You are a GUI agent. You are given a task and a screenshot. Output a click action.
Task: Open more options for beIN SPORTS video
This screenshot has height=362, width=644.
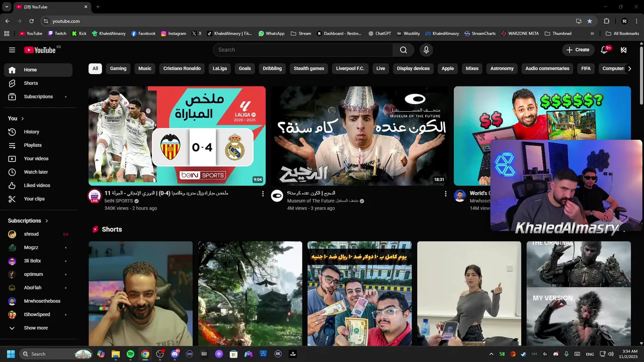pyautogui.click(x=263, y=194)
